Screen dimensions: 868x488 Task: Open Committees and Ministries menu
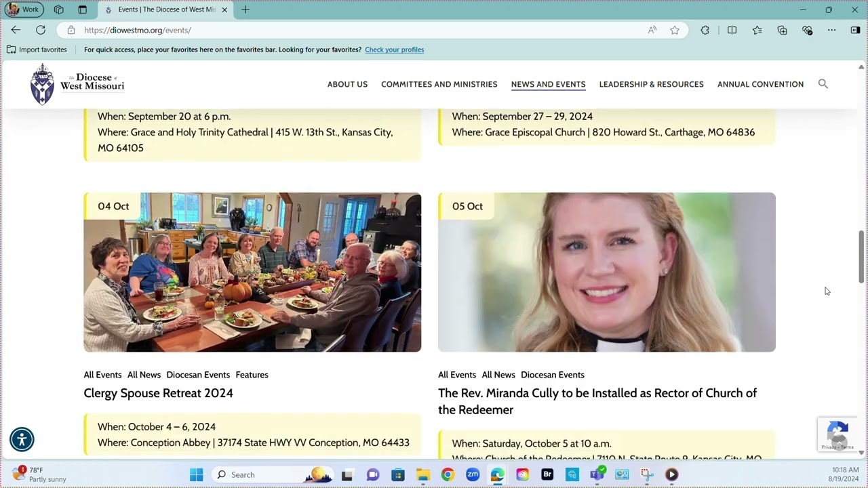click(439, 84)
